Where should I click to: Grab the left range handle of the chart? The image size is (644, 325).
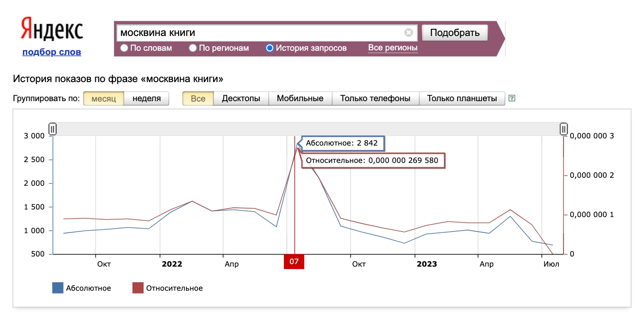53,129
